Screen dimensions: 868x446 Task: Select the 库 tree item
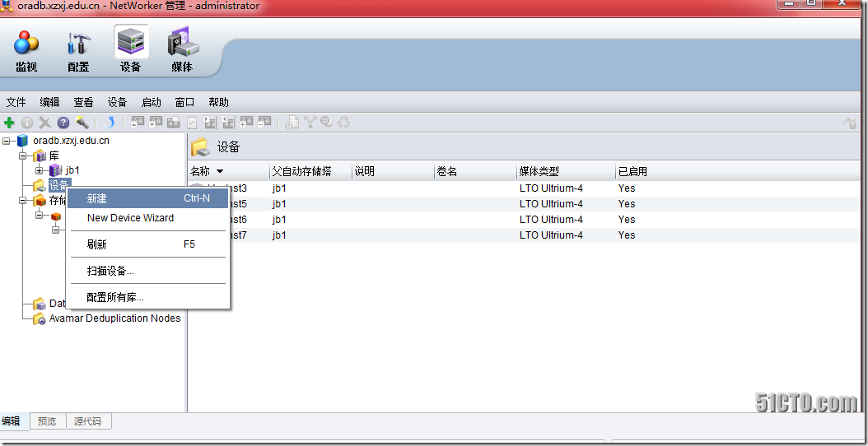54,156
